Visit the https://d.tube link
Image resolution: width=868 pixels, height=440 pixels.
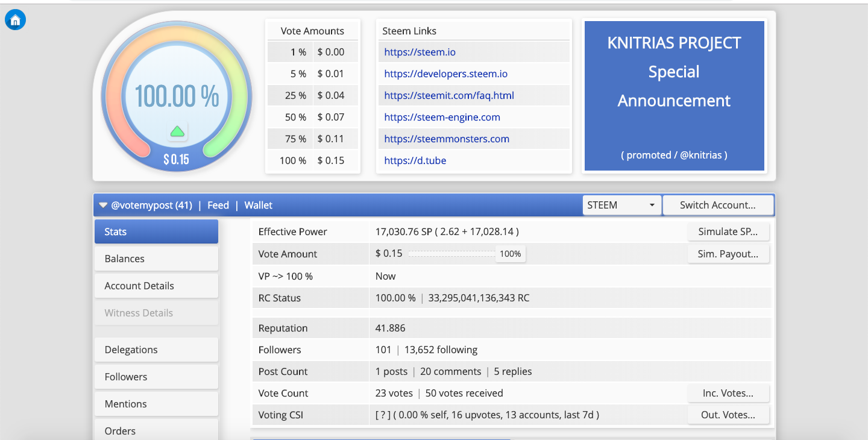pos(415,160)
